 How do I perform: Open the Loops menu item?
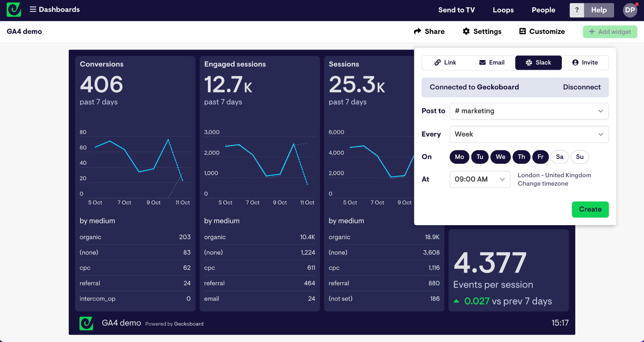(503, 10)
